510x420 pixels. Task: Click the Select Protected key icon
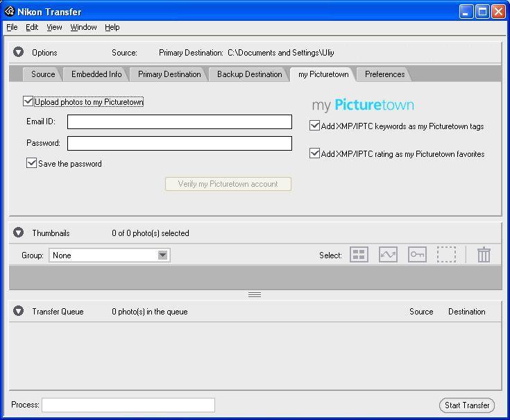click(x=417, y=255)
